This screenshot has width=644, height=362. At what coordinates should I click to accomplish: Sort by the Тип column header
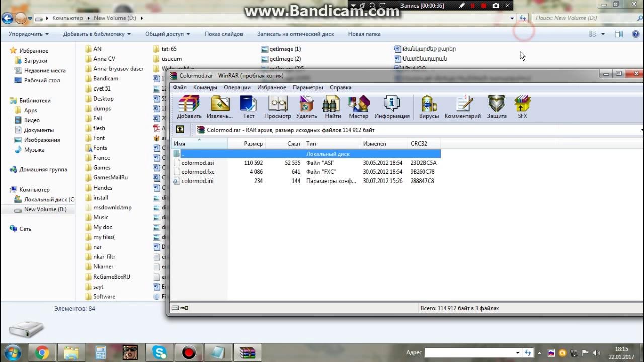point(332,144)
